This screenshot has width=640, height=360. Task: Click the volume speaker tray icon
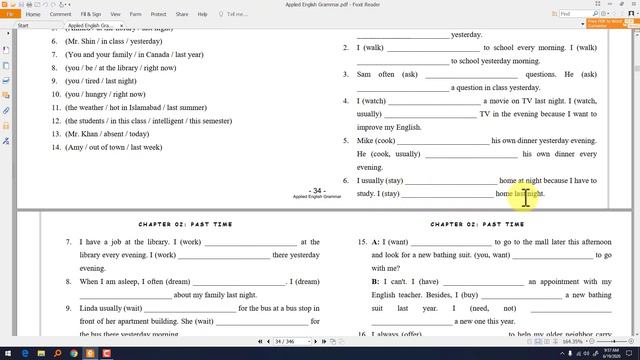coord(586,353)
